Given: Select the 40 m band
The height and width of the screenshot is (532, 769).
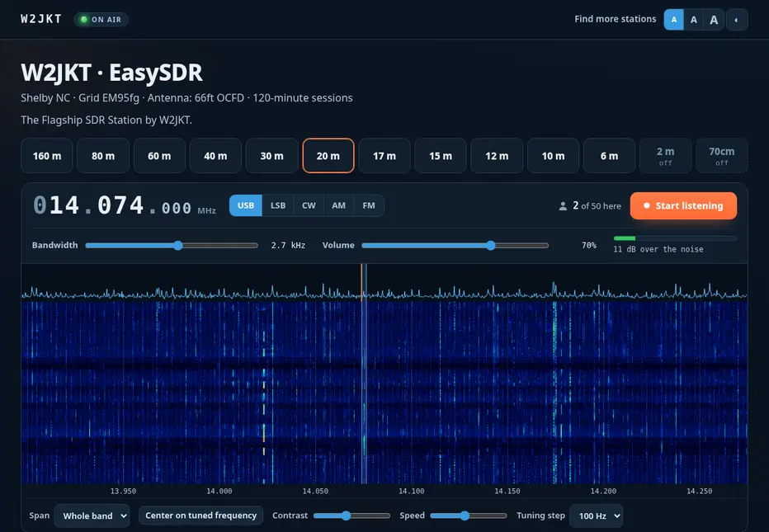Looking at the screenshot, I should tap(216, 156).
